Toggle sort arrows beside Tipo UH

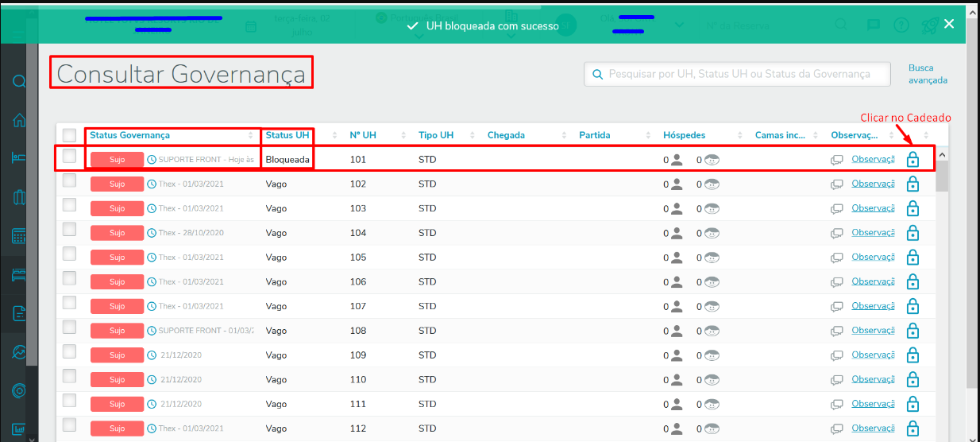473,135
